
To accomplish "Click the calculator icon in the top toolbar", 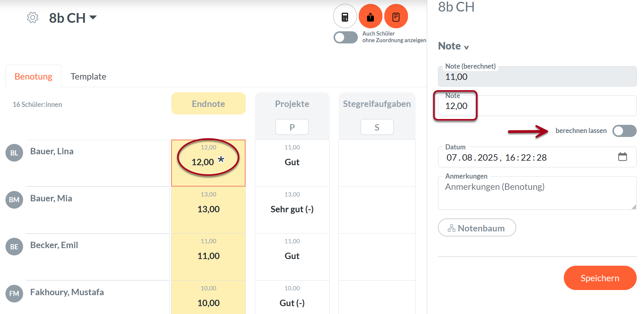I will 345,16.
